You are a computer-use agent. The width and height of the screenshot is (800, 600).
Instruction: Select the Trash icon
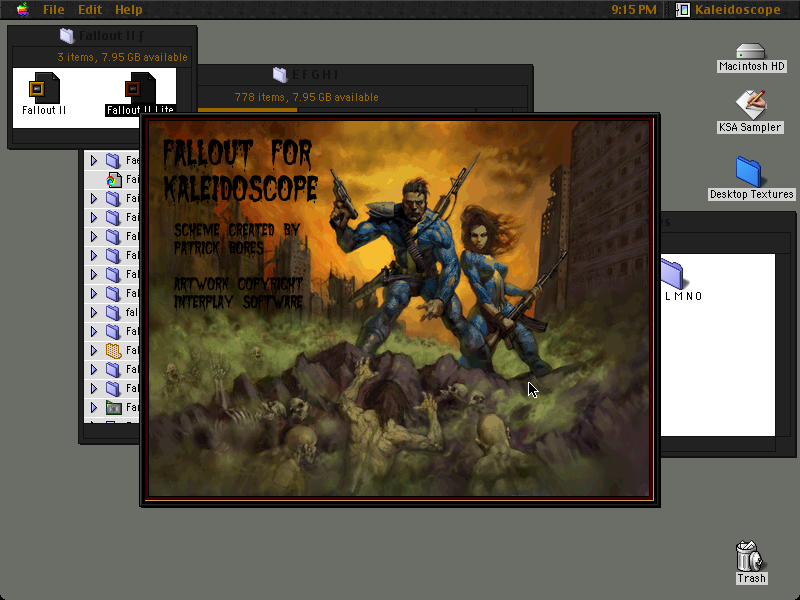pos(750,556)
